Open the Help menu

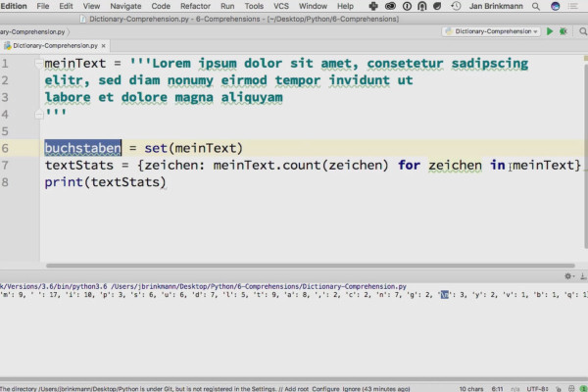[345, 6]
